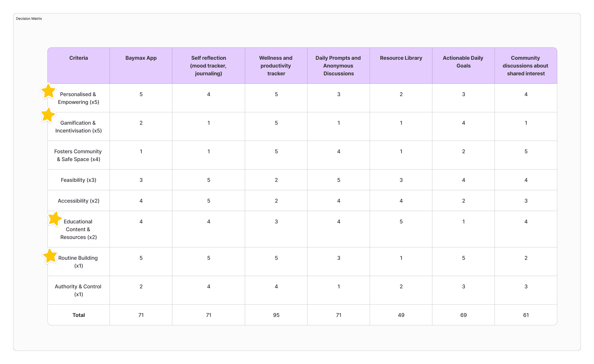Click the Fosters Community & Safe Space (x4) cell
The image size is (594, 364).
click(x=79, y=155)
